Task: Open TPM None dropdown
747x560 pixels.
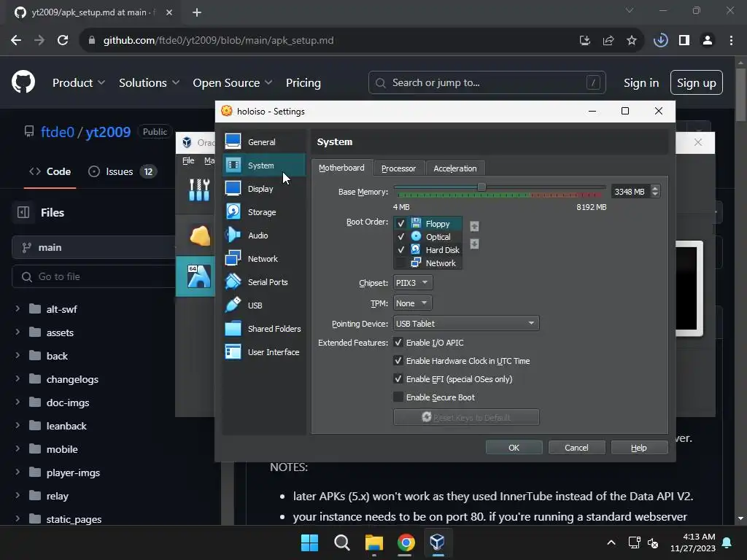Action: pos(413,303)
